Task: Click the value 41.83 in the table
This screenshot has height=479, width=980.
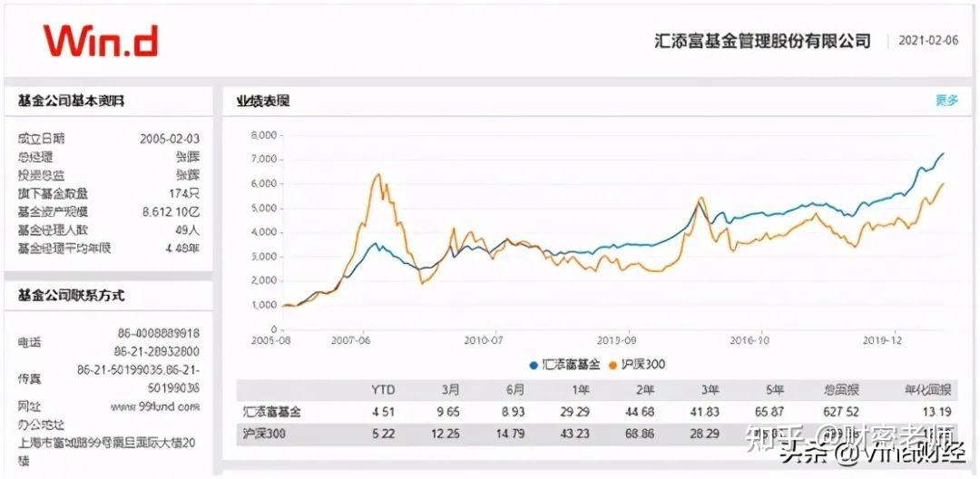Action: 705,412
